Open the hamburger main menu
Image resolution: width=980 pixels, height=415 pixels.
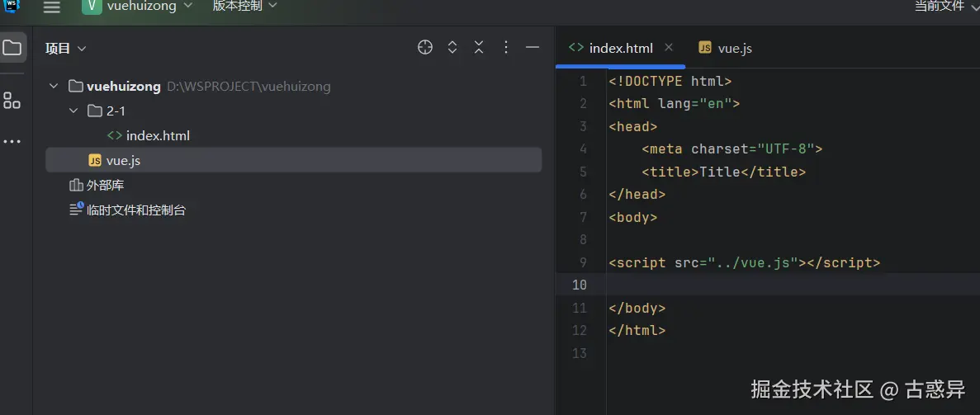tap(52, 7)
